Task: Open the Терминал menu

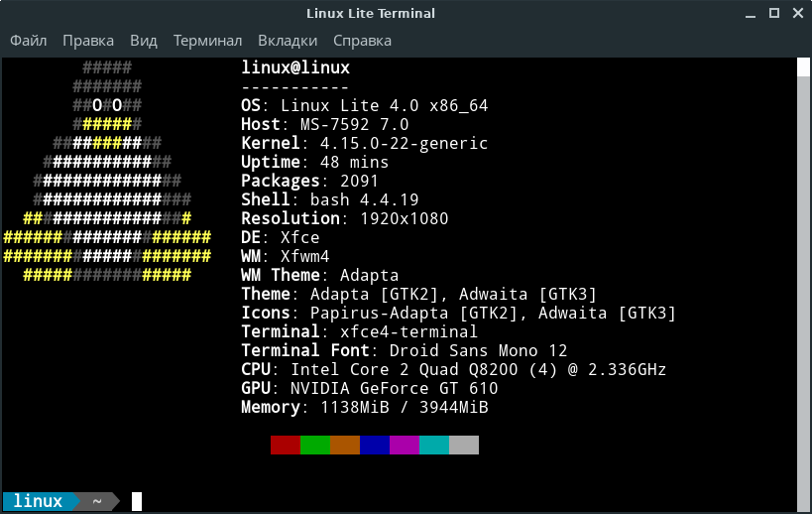Action: [207, 41]
